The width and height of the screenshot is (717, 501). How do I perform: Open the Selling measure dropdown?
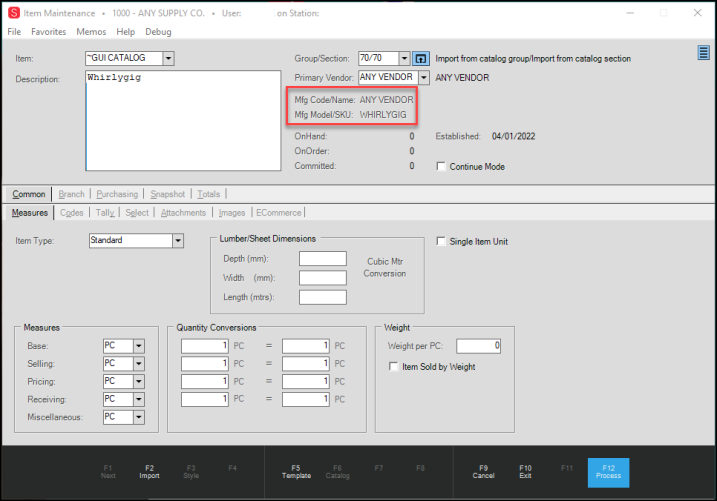tap(139, 363)
